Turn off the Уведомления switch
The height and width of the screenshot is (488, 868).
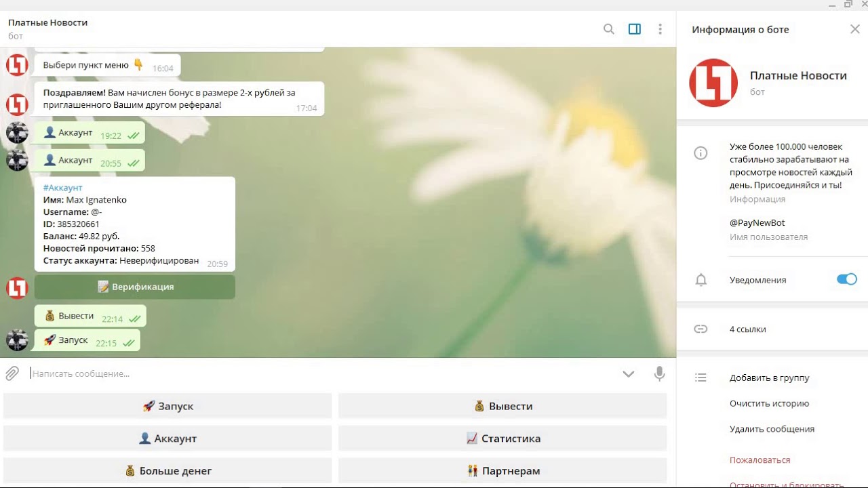tap(847, 279)
